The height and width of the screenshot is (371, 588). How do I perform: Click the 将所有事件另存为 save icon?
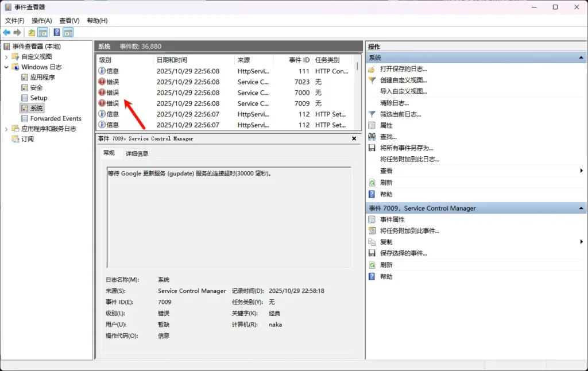pos(372,148)
